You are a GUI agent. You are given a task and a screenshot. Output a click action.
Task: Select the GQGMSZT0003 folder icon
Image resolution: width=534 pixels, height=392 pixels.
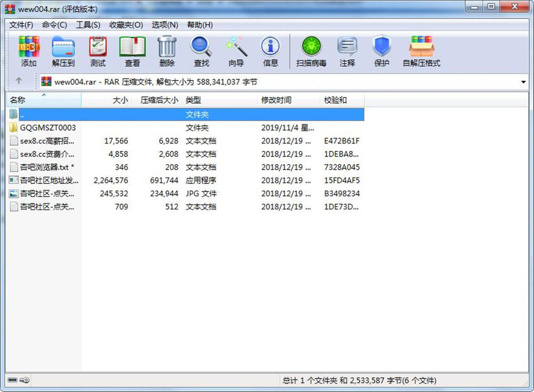coord(14,127)
